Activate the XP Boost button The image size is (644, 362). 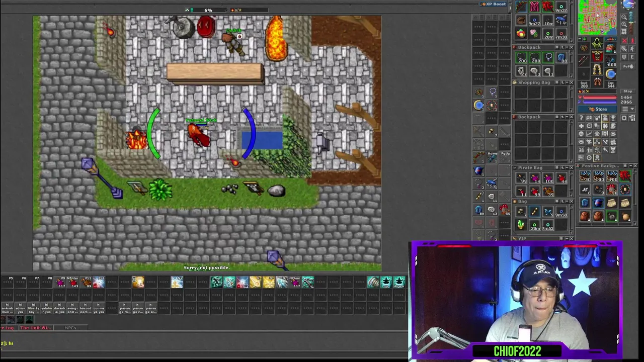click(494, 4)
